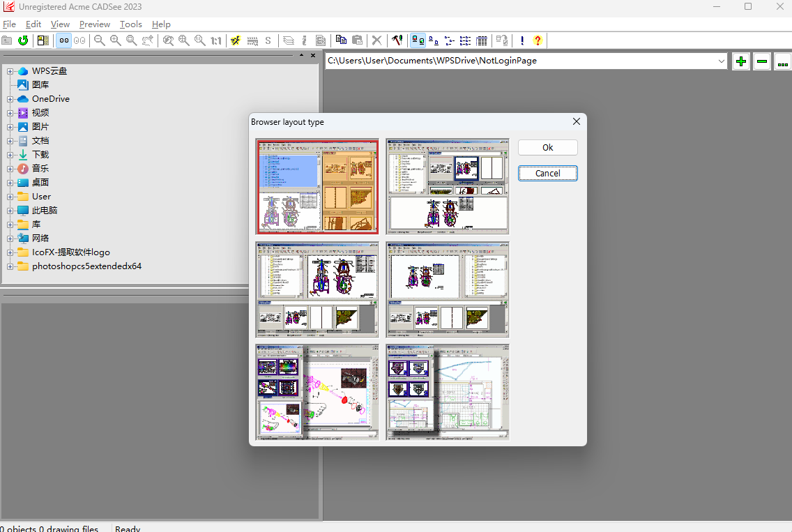Pick the bottom-left browser layout thumbnail
The height and width of the screenshot is (532, 792).
(317, 392)
